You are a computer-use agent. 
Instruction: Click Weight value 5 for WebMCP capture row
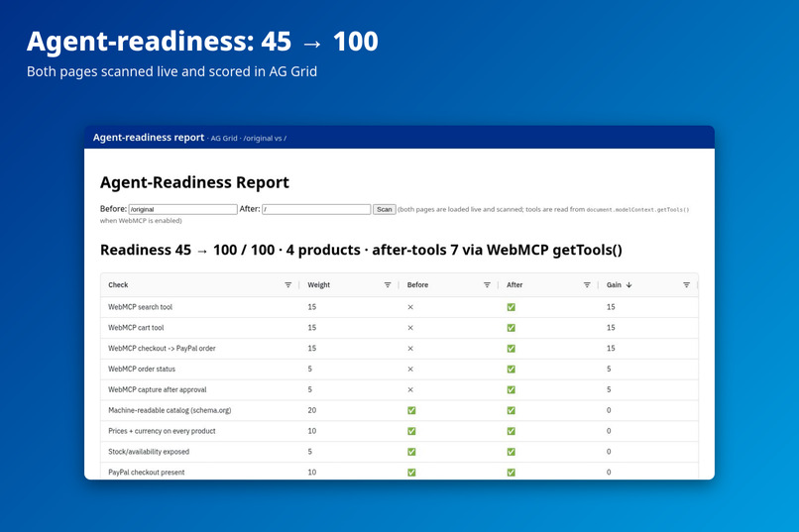[310, 389]
